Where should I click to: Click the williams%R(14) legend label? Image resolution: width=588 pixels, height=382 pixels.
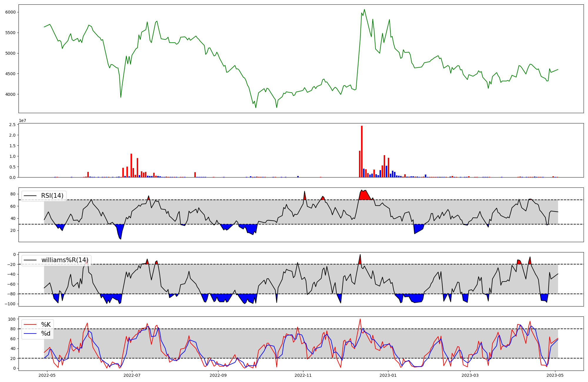click(65, 260)
